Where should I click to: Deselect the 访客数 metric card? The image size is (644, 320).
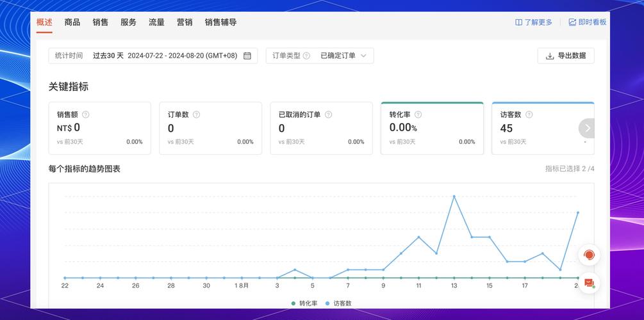543,129
